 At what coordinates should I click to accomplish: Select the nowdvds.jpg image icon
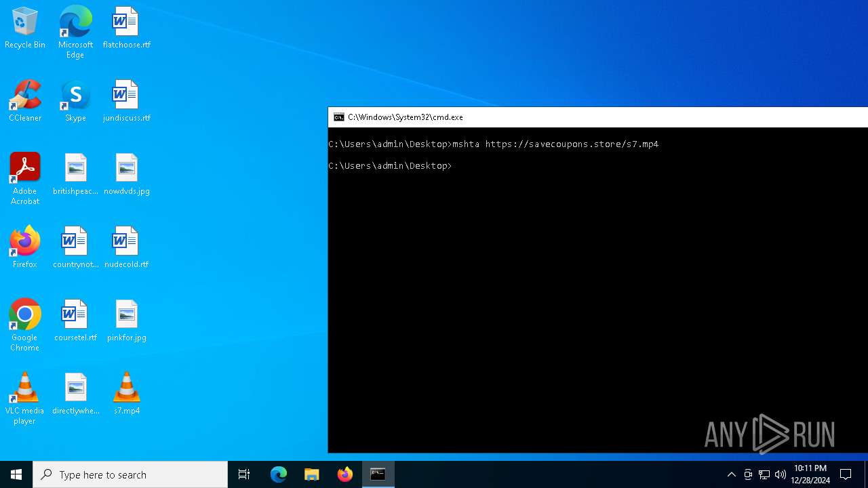click(126, 174)
